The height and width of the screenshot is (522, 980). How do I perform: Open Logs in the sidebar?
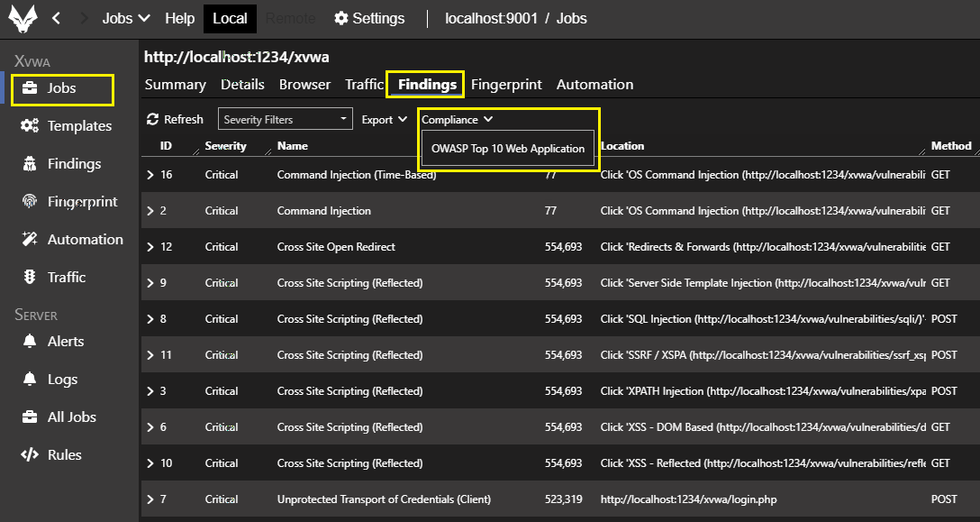click(x=62, y=380)
